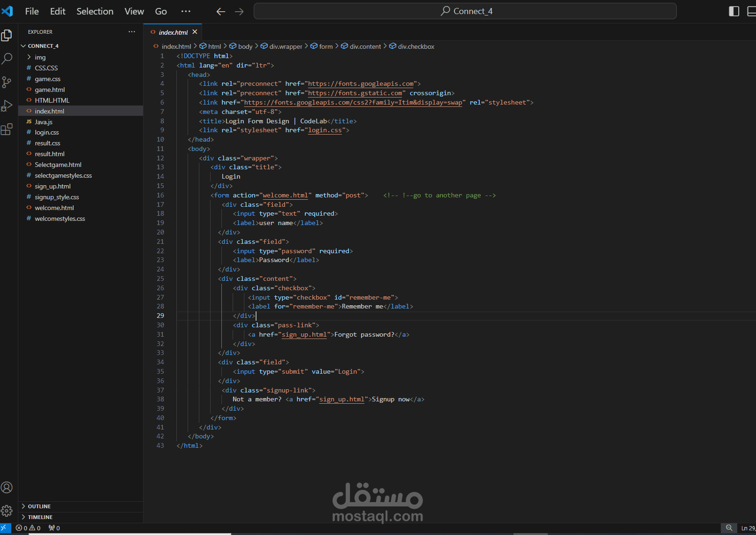
Task: Open game.html file
Action: click(81, 90)
